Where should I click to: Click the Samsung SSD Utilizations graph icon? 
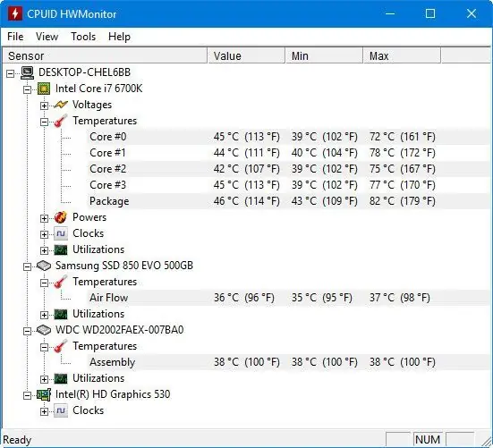[x=61, y=314]
